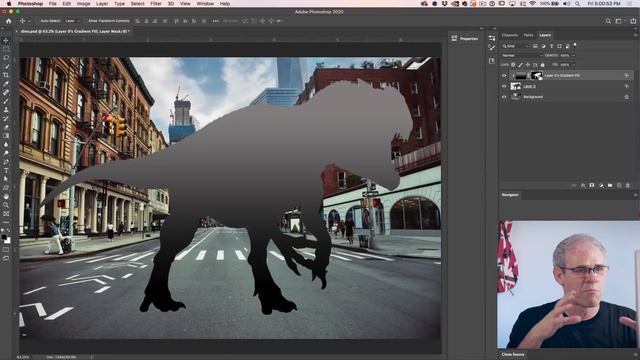Toggle lock image pixels brush icon

click(520, 65)
